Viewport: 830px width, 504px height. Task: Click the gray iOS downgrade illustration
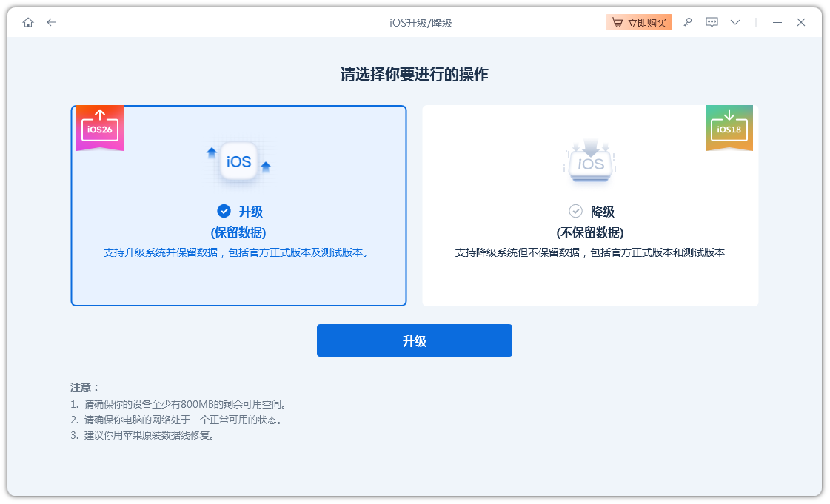pos(590,163)
